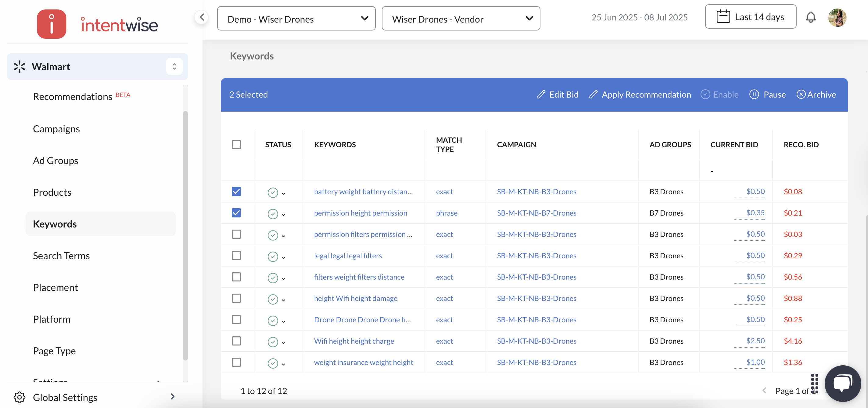Uncheck the battery weight battery distance row
Screen dimensions: 868x408
click(236, 191)
